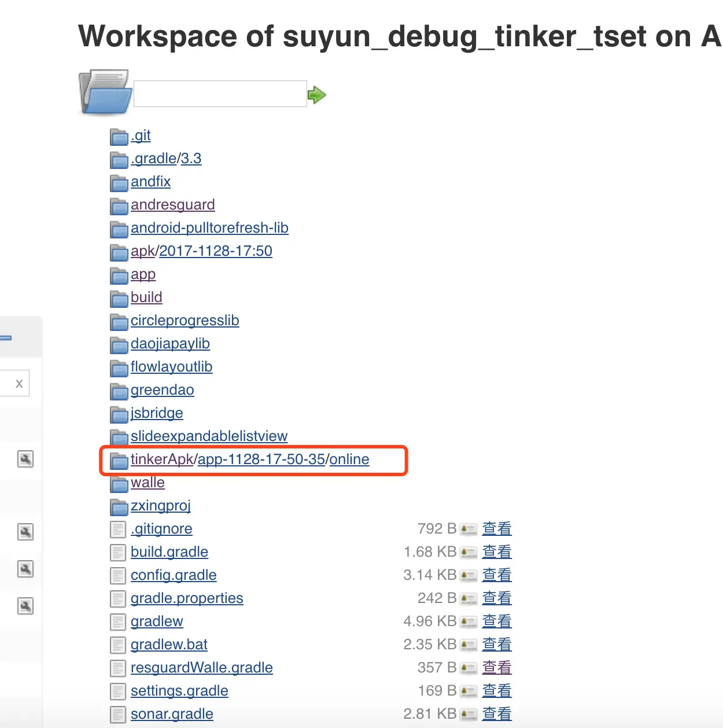Click fingerprint icon beside gradlew size
723x728 pixels.
pyautogui.click(x=469, y=622)
